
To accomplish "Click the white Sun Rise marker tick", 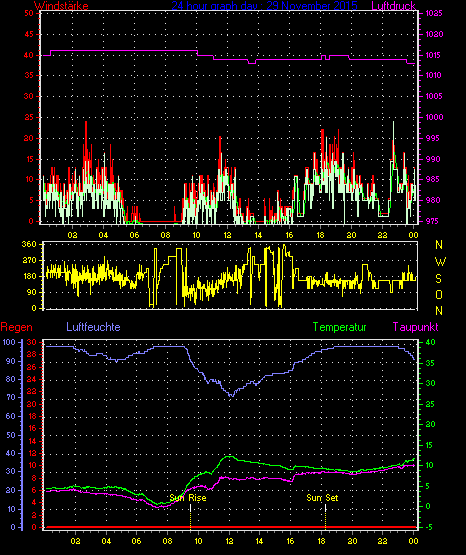I will point(190,508).
